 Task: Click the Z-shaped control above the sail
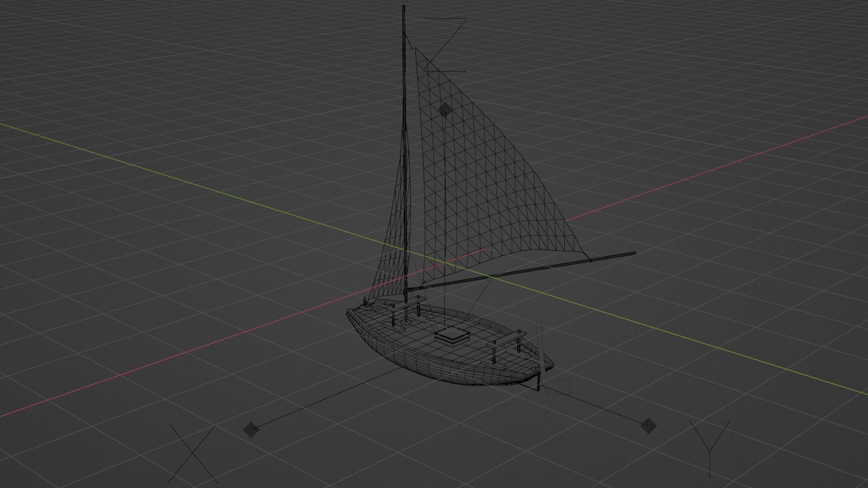click(x=445, y=45)
